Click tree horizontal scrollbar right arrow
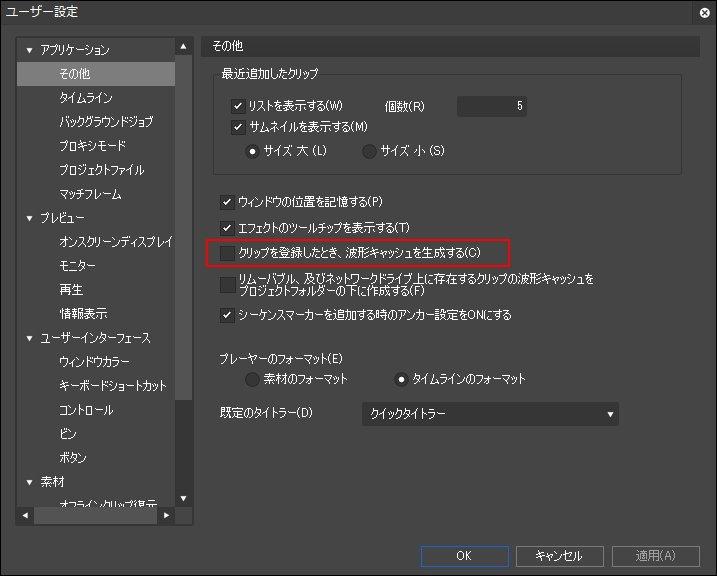 [x=166, y=516]
